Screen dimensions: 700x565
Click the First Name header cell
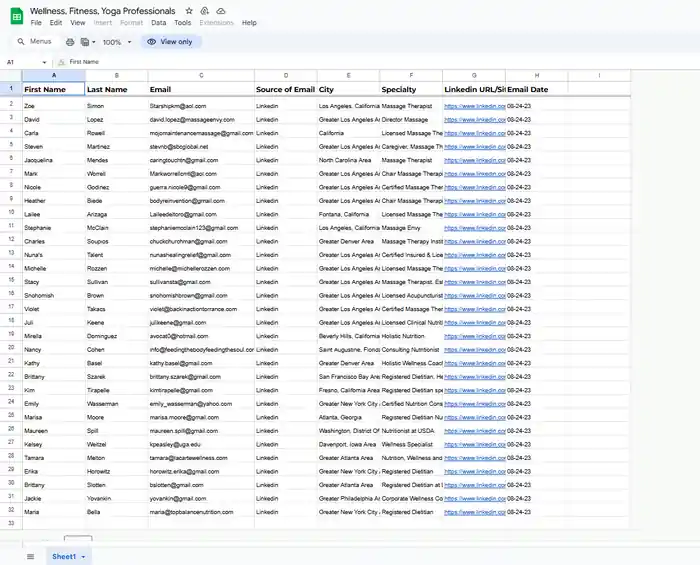tap(54, 89)
